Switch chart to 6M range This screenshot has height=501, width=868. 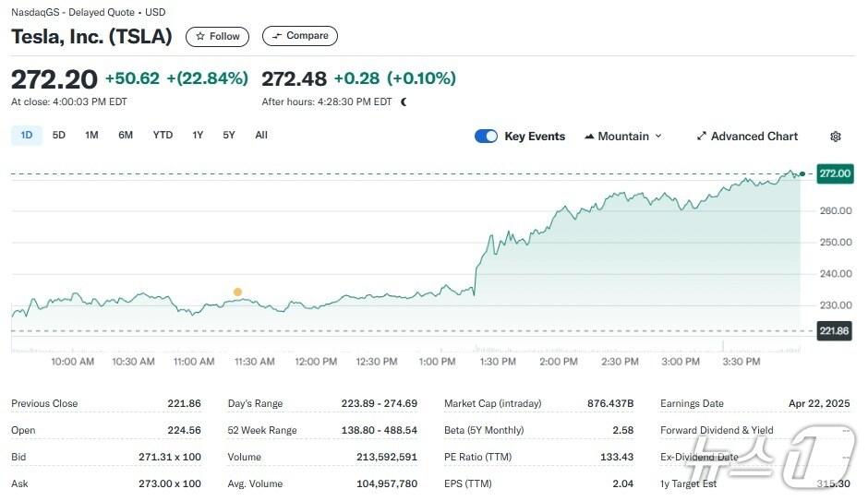[126, 136]
